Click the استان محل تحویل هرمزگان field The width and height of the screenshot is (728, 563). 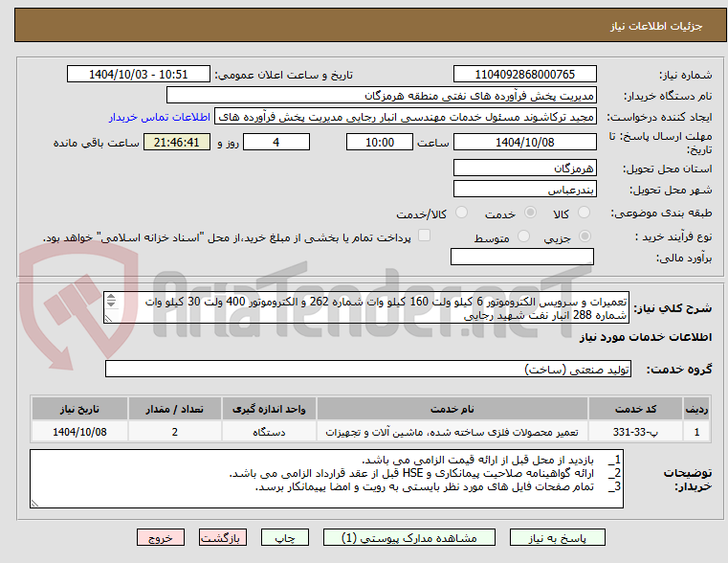524,168
